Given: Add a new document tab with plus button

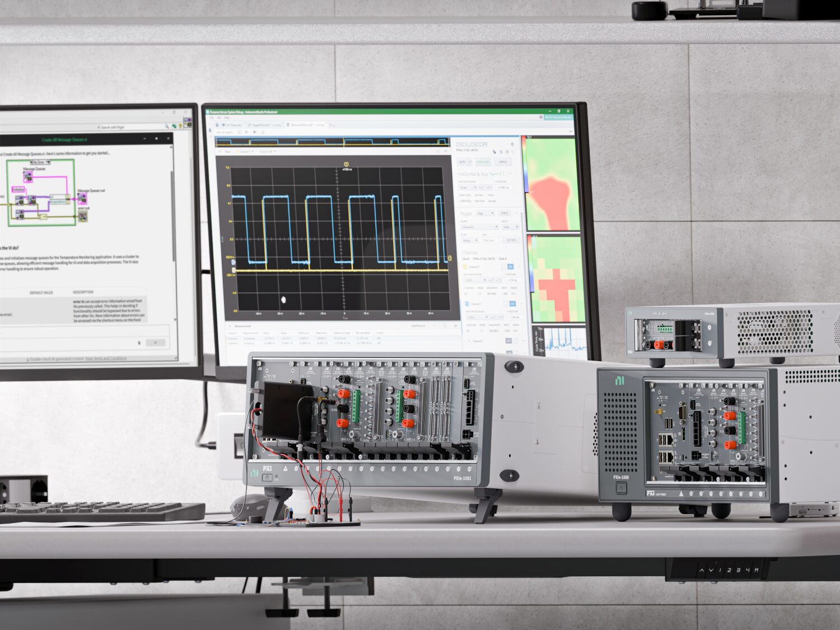Looking at the screenshot, I should pos(332,125).
